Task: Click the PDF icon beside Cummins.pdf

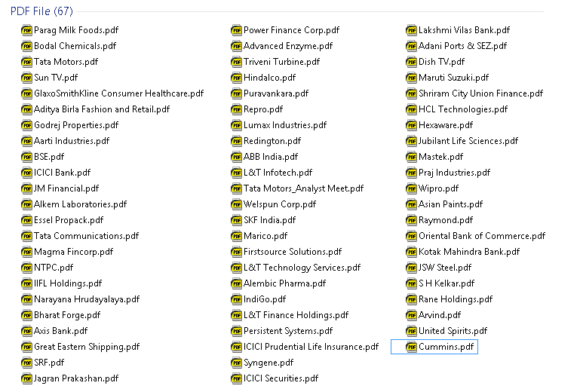Action: (x=411, y=347)
